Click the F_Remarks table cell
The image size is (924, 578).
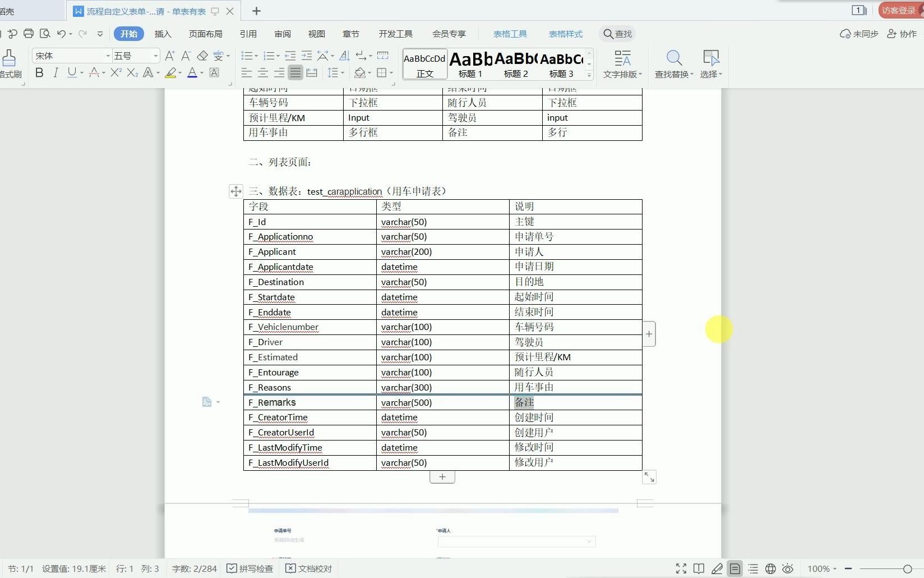coord(310,402)
